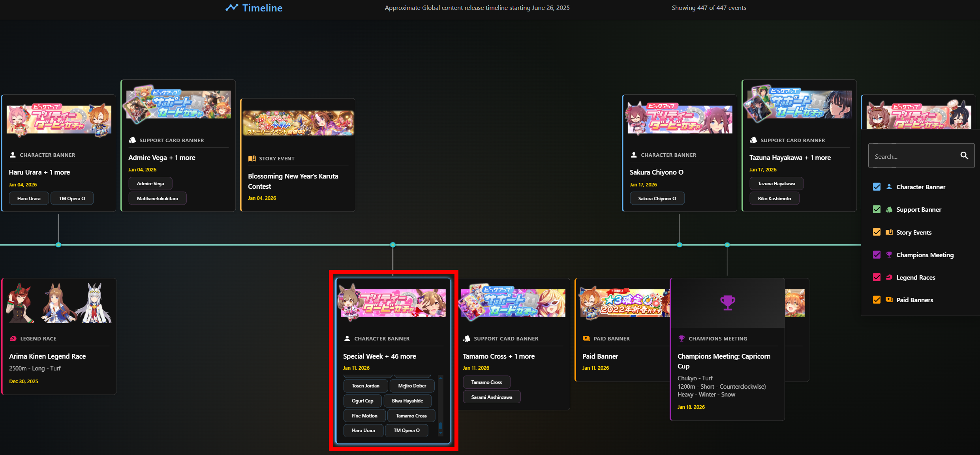Open the Tazuna Hayakawa support banner image

(x=798, y=104)
